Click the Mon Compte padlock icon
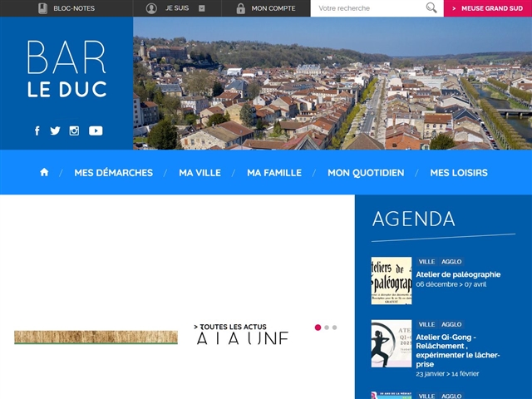The image size is (532, 399). 240,8
